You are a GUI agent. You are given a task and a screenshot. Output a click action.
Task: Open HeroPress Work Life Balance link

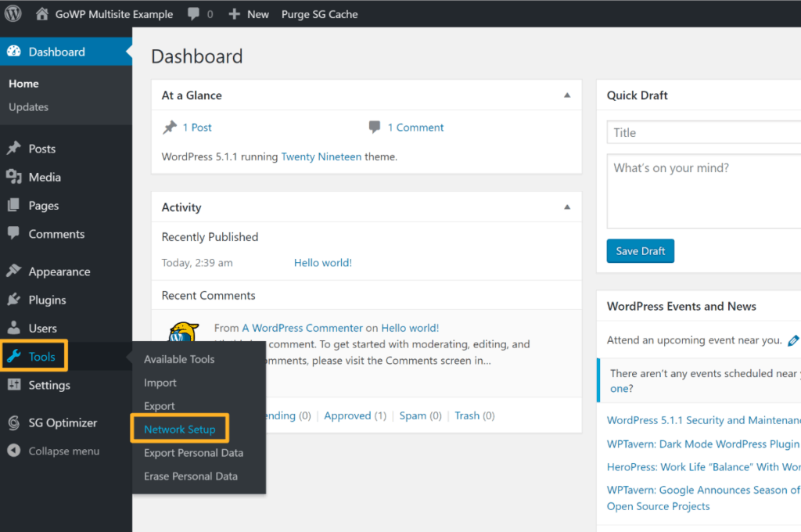pos(704,467)
